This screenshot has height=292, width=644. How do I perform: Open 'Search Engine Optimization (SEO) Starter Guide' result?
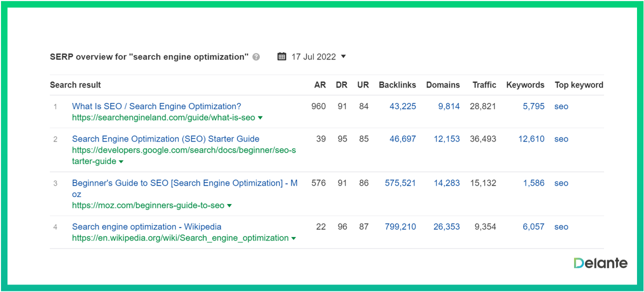pos(165,139)
